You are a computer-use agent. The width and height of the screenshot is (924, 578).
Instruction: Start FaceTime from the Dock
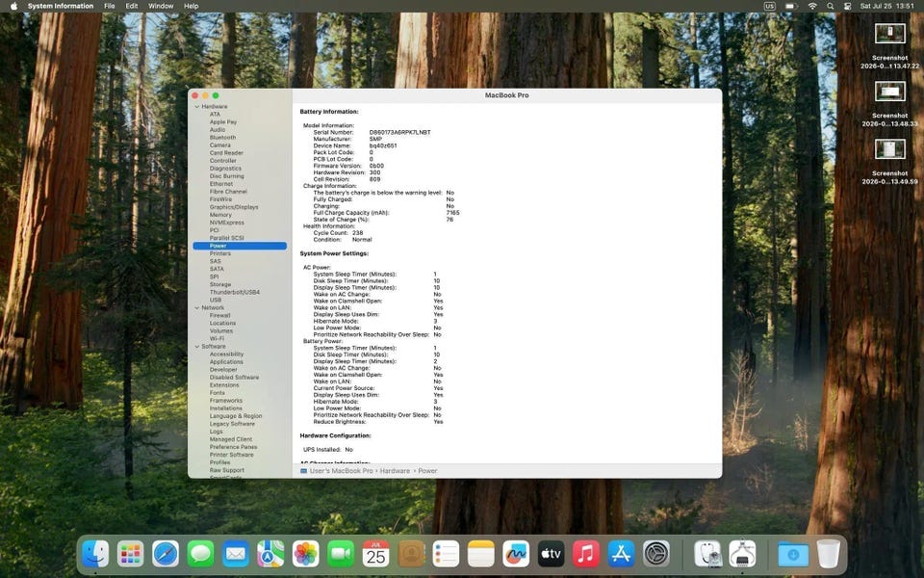tap(341, 555)
